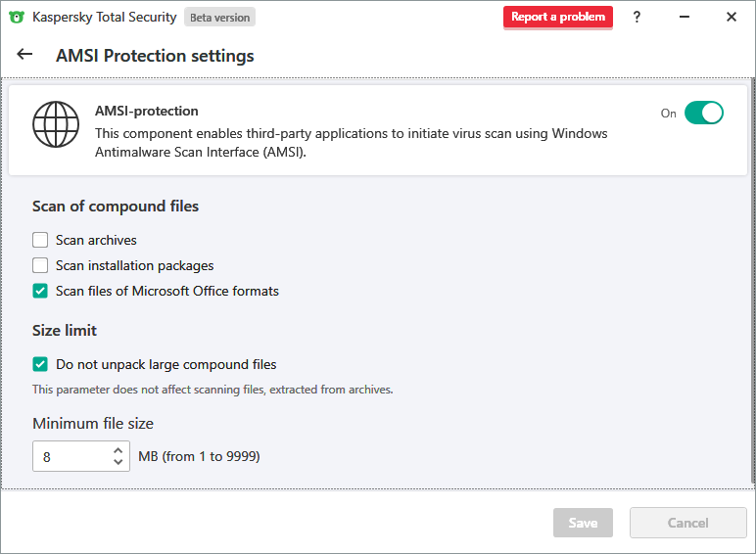This screenshot has width=756, height=554.
Task: Minimize the Kaspersky window
Action: point(685,17)
